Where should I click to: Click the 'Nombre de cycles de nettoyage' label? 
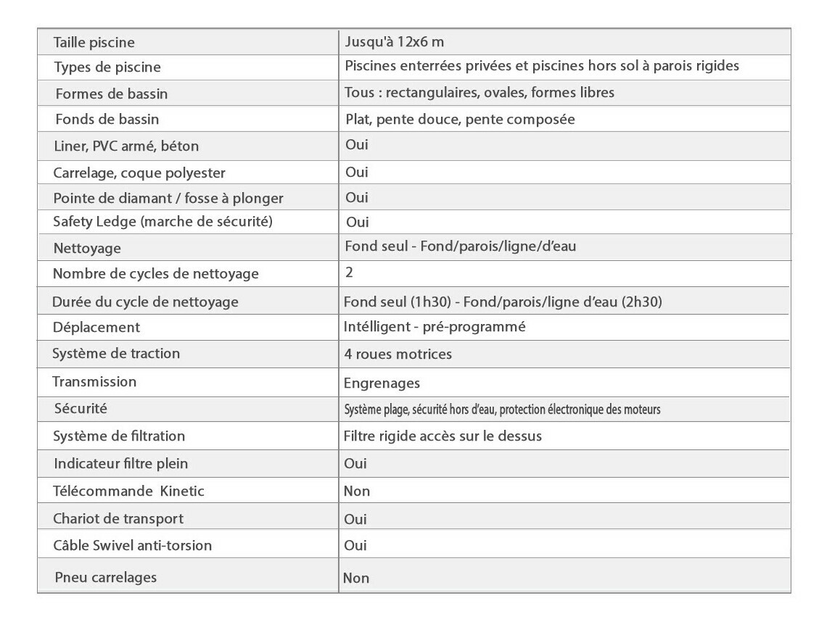[155, 274]
